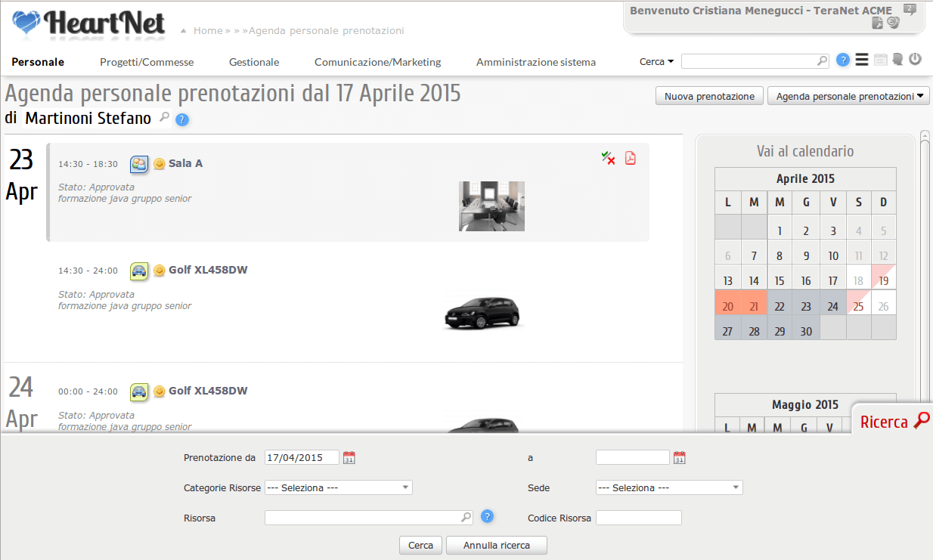Click the PDF export icon for Sala A
The height and width of the screenshot is (560, 933).
(630, 158)
